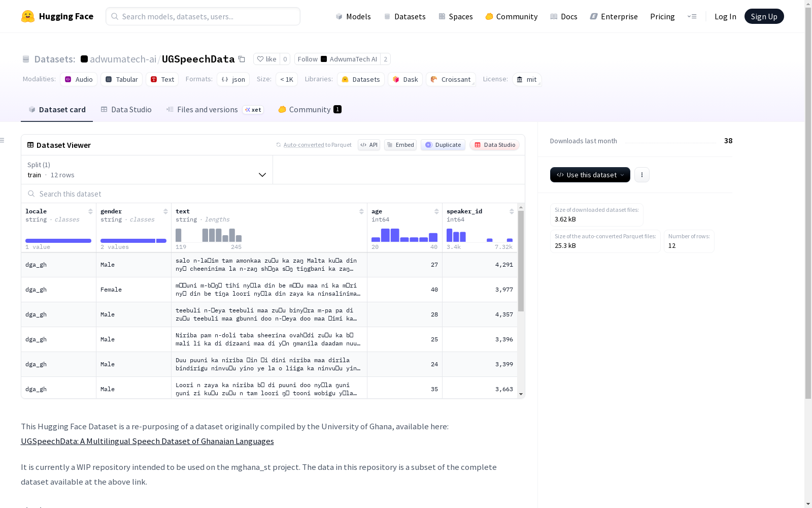The height and width of the screenshot is (508, 812).
Task: Expand the Split train dropdown
Action: tap(147, 170)
